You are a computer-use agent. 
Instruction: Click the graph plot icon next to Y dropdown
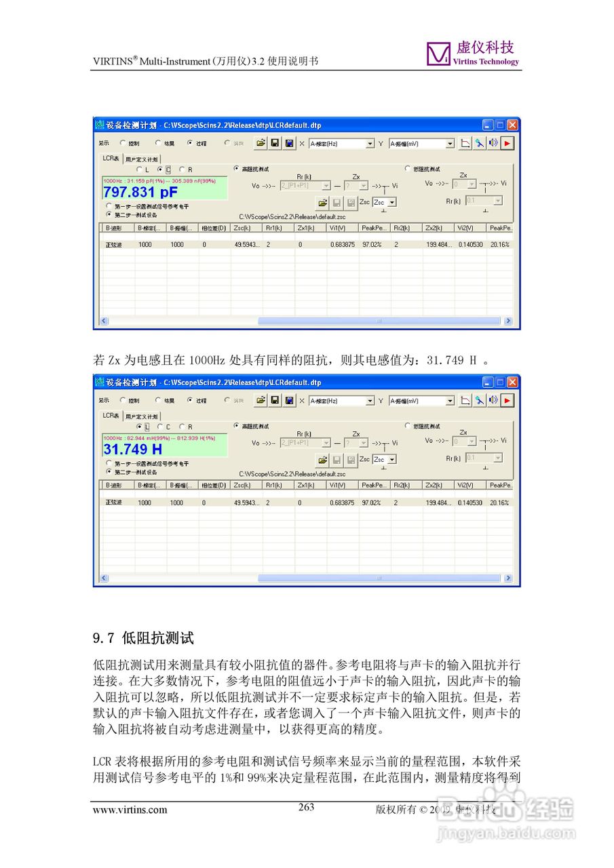click(x=464, y=143)
